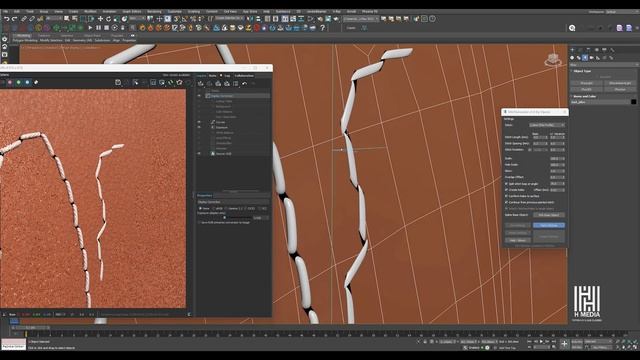The width and height of the screenshot is (640, 360).
Task: Open the Modify tab in command panel
Action: (580, 50)
